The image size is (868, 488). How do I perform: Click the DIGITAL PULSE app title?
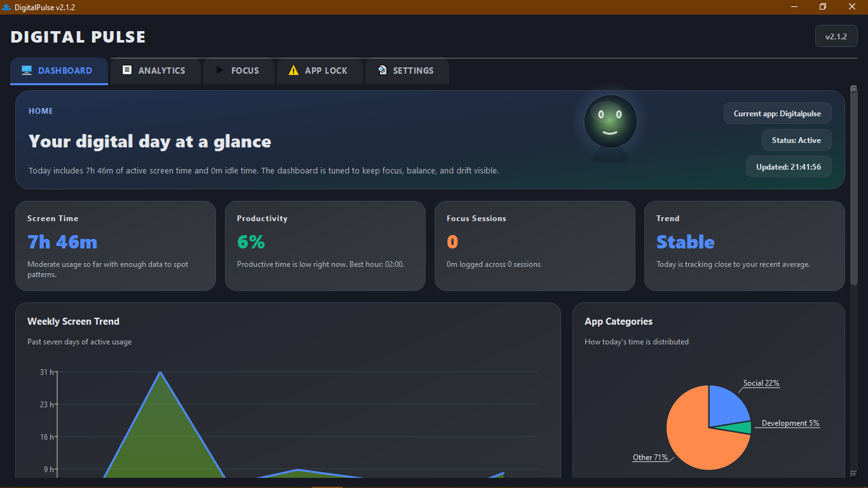coord(78,37)
